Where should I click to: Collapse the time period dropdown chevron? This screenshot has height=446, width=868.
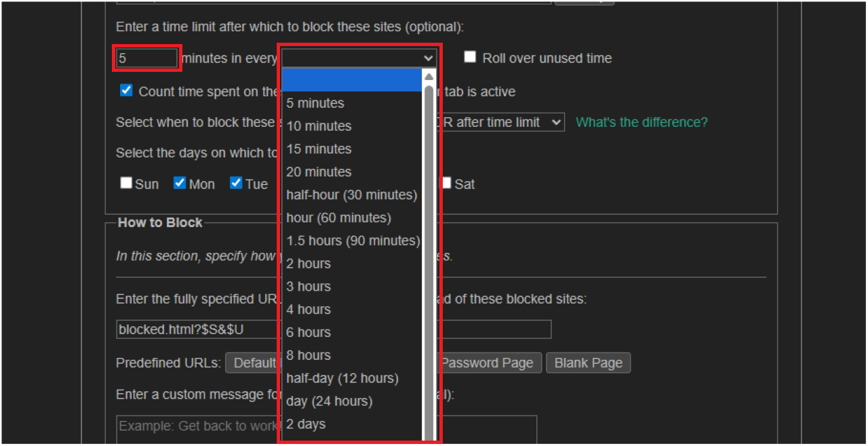428,58
